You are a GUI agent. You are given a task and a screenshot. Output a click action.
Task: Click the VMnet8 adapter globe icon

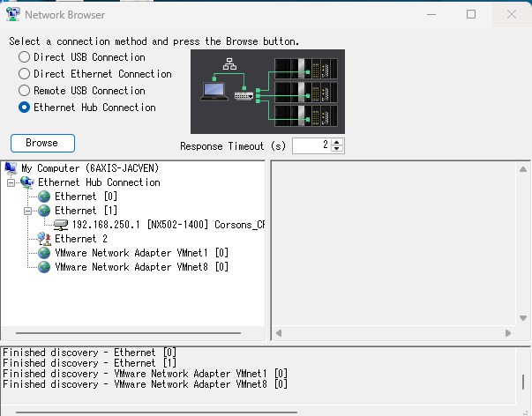pyautogui.click(x=44, y=267)
